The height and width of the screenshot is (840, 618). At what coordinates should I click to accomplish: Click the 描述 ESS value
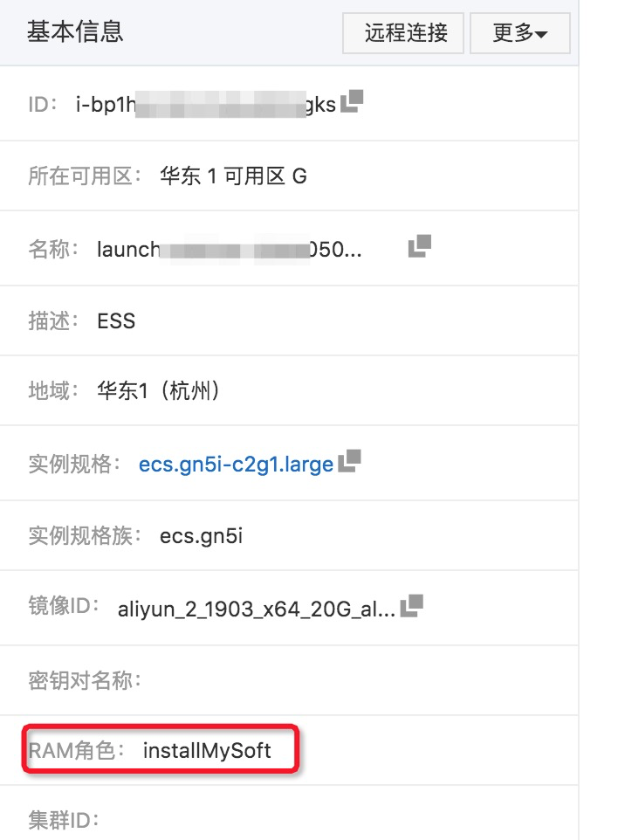116,320
